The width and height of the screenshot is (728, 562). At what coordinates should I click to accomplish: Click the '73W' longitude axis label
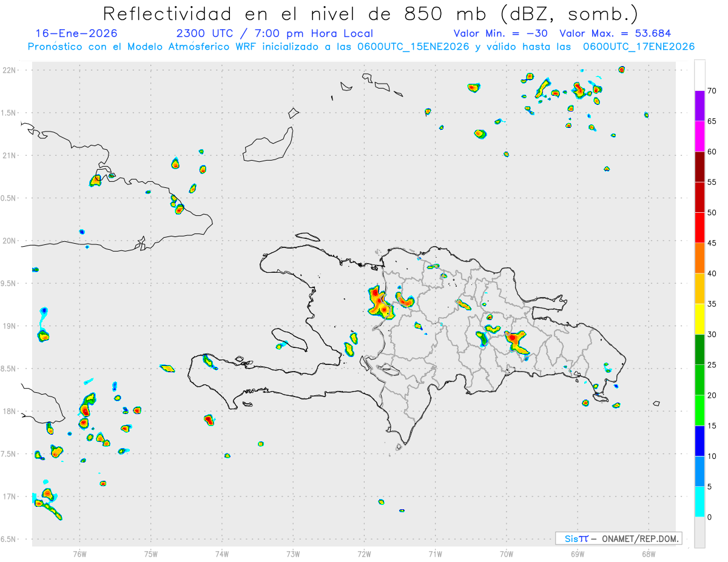click(293, 554)
